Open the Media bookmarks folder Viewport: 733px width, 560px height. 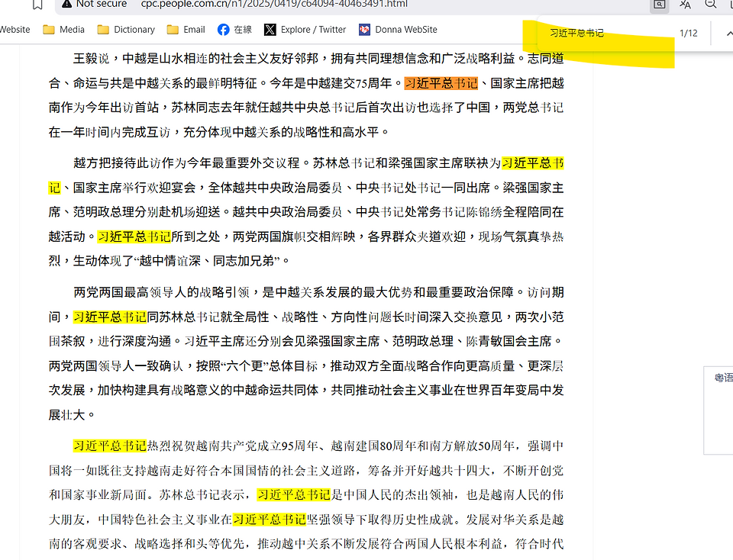coord(63,30)
